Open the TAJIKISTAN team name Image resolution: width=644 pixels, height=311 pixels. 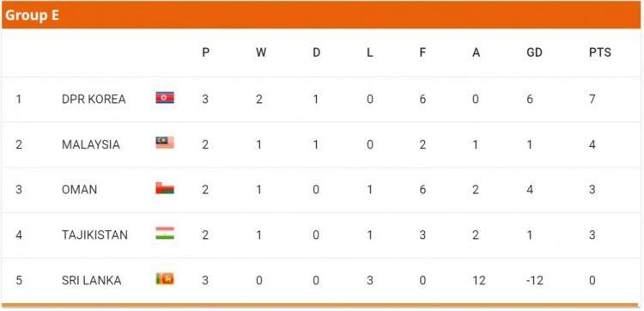tap(94, 235)
